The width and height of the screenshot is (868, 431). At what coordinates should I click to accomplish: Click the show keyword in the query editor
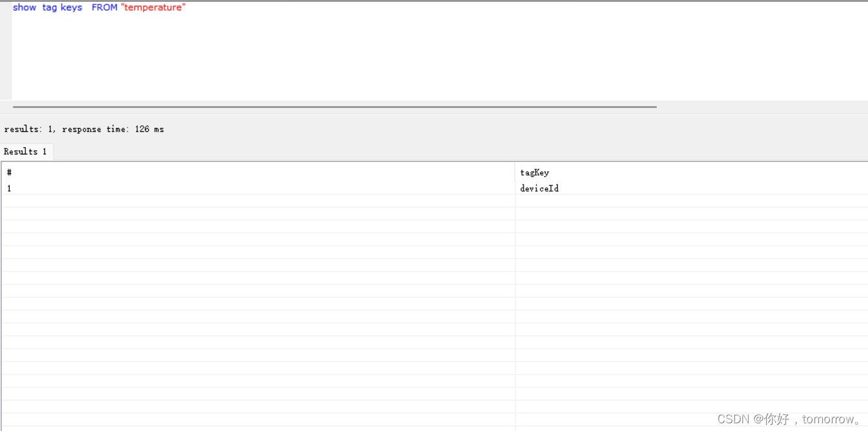(x=24, y=7)
